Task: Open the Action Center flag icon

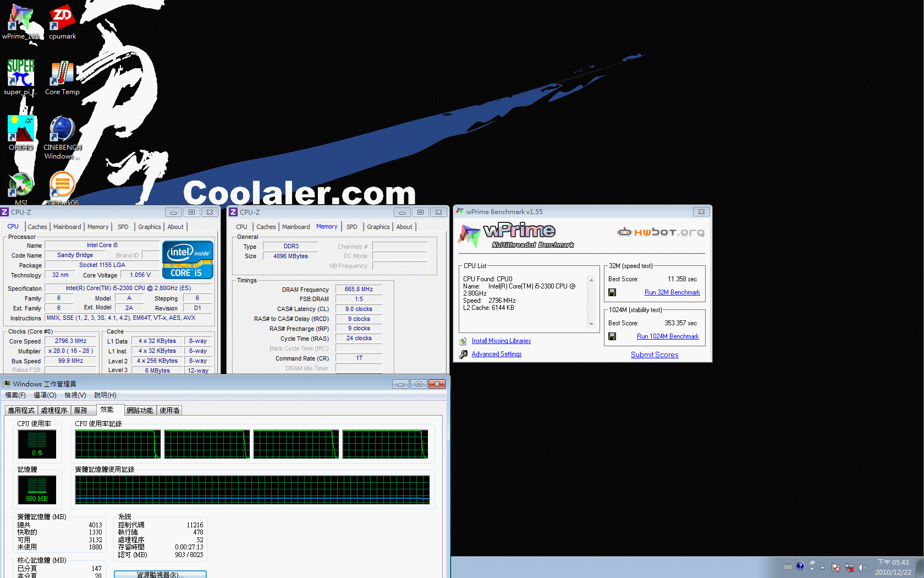Action: point(836,567)
